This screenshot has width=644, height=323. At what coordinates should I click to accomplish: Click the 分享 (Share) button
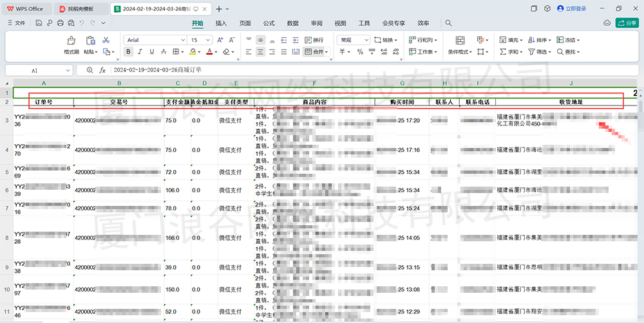pyautogui.click(x=627, y=23)
